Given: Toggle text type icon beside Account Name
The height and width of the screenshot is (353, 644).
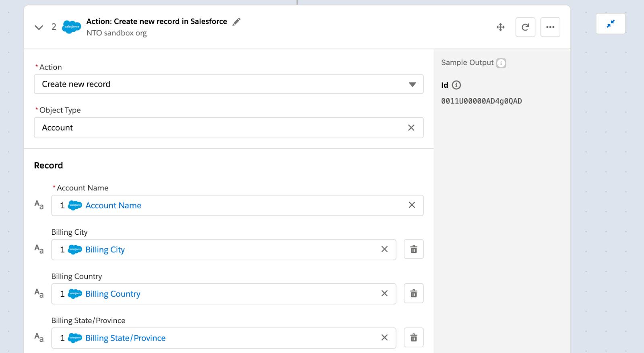Looking at the screenshot, I should [x=39, y=205].
